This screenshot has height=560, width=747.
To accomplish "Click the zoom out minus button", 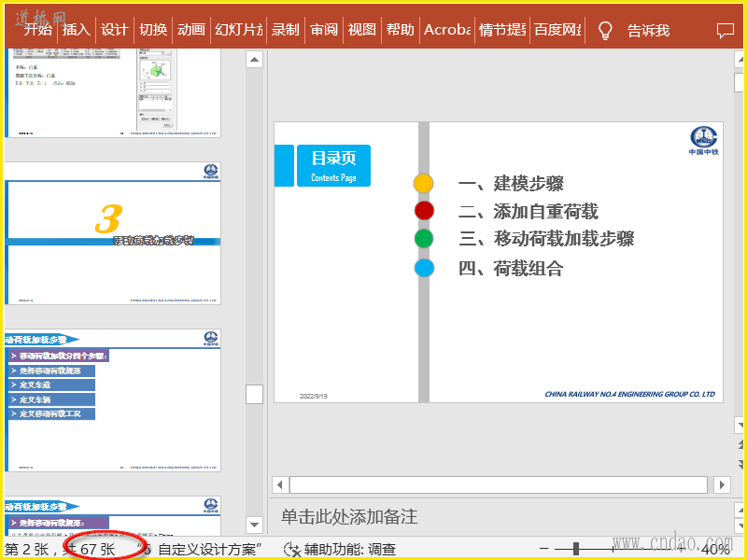I will [x=544, y=549].
